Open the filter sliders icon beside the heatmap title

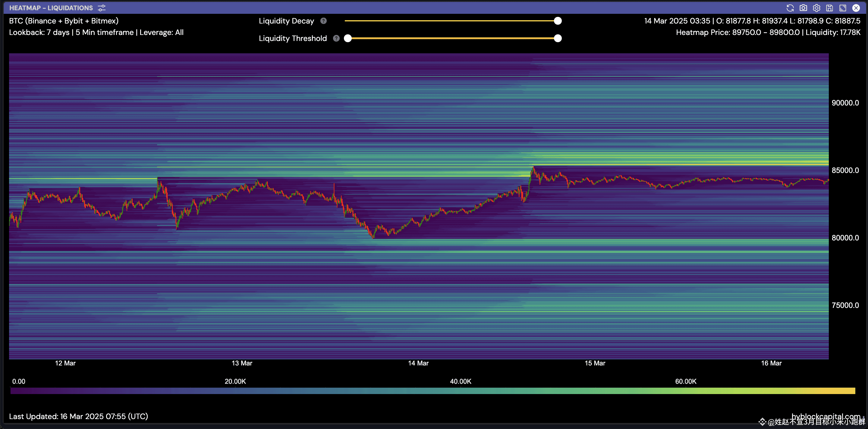[102, 8]
